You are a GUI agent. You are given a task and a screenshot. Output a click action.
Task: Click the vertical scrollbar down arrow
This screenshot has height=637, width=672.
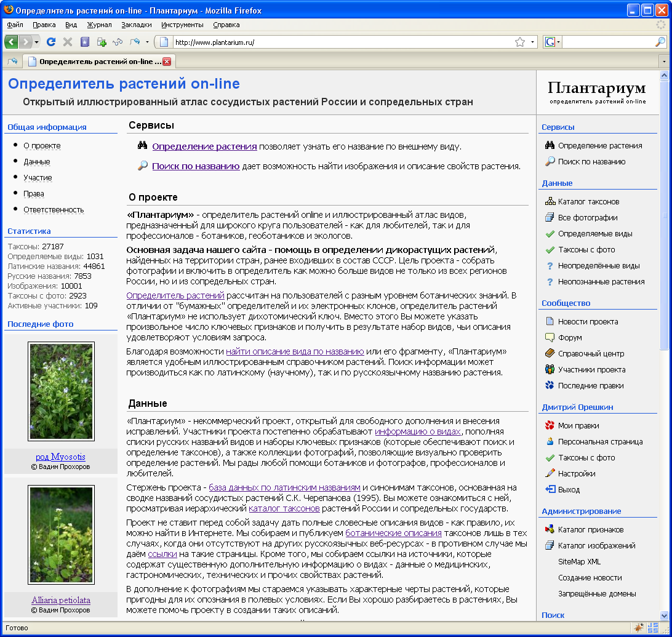(664, 615)
